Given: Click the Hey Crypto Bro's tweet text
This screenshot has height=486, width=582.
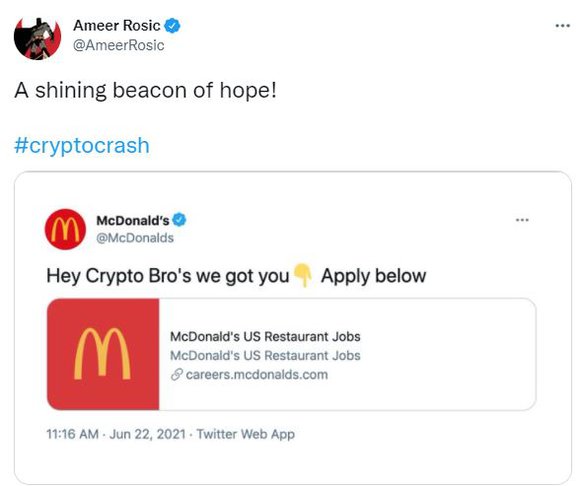Looking at the screenshot, I should 236,276.
